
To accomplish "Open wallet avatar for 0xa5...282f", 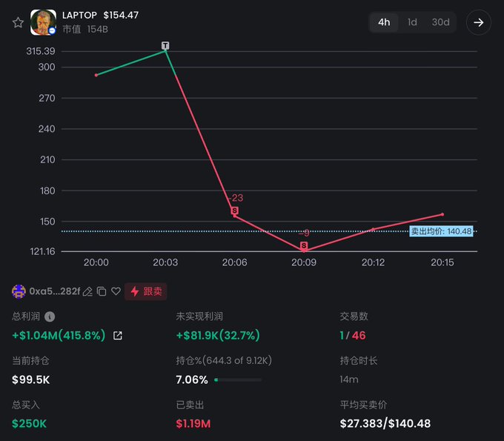I will (x=19, y=291).
